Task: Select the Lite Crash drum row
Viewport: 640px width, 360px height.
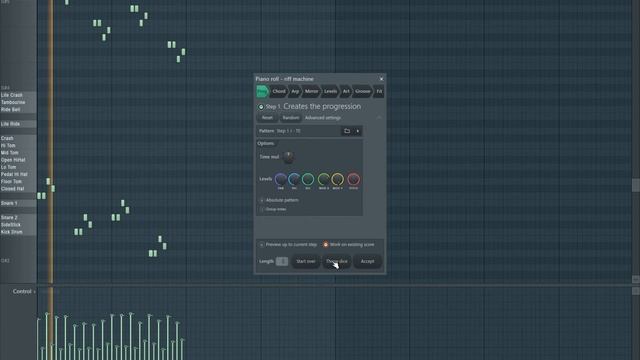Action: [18, 95]
